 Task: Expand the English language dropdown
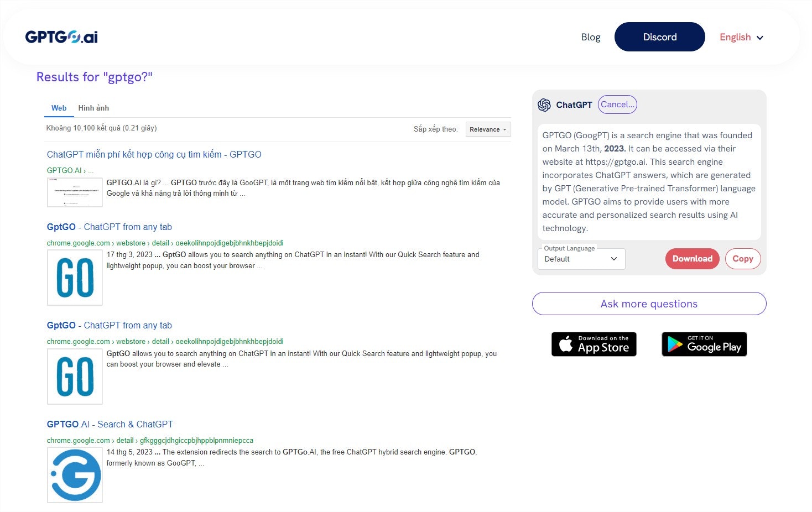(741, 37)
